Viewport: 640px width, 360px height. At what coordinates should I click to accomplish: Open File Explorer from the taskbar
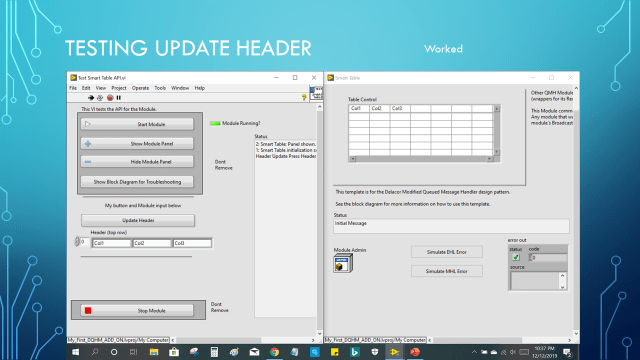click(154, 352)
